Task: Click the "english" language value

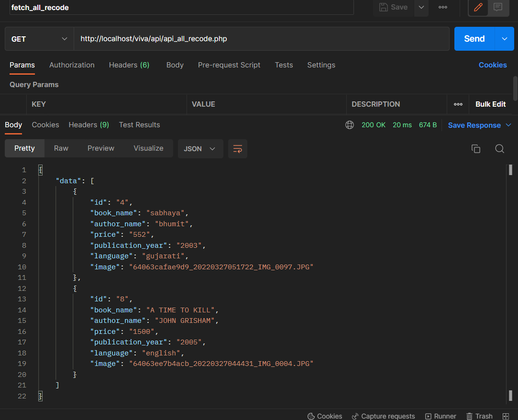Action: coord(161,353)
